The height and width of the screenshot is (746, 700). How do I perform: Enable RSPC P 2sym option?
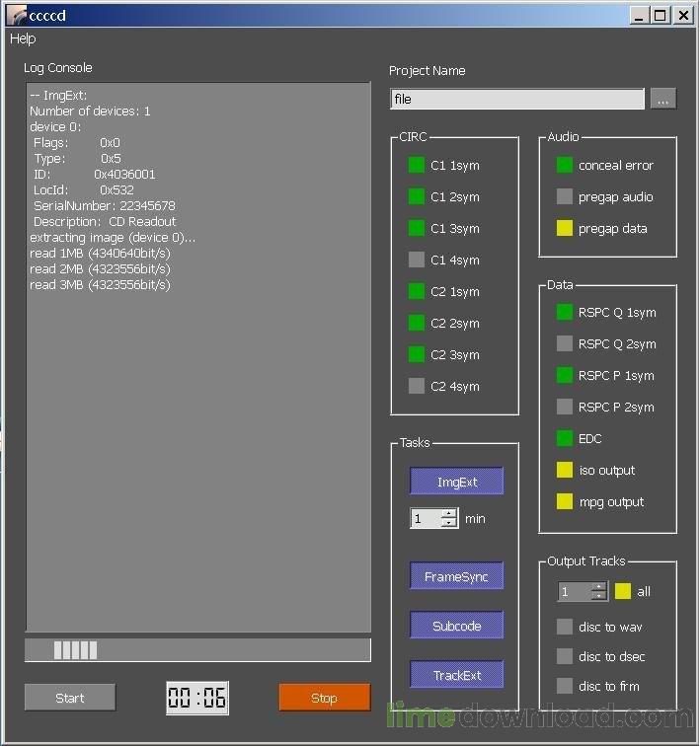565,407
